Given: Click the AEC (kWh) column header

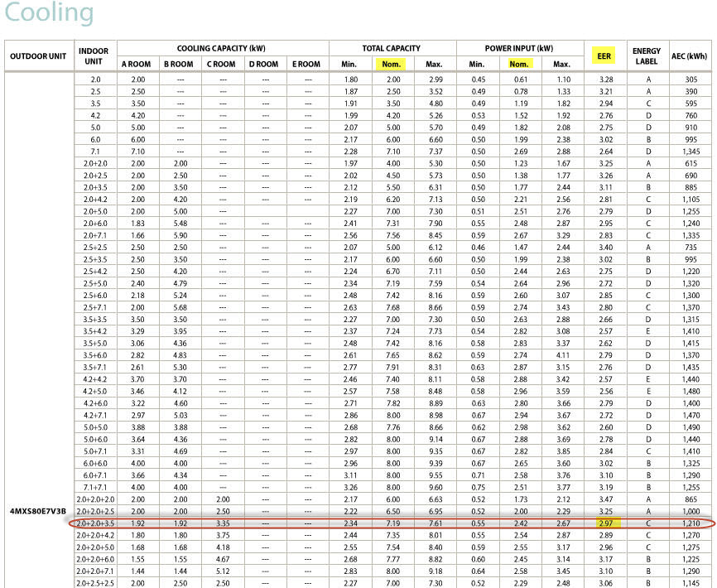Looking at the screenshot, I should [x=689, y=56].
